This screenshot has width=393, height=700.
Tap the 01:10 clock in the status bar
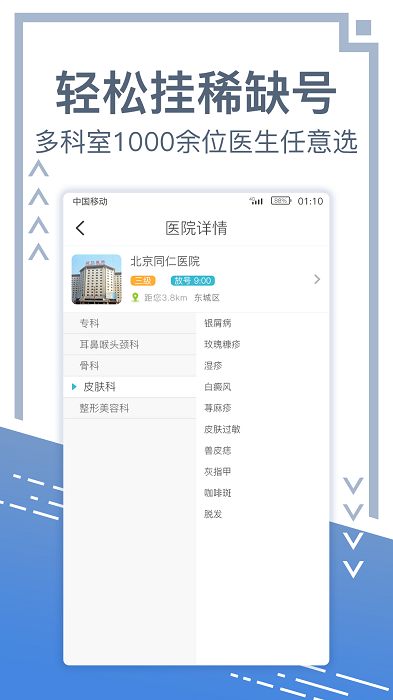click(x=310, y=201)
